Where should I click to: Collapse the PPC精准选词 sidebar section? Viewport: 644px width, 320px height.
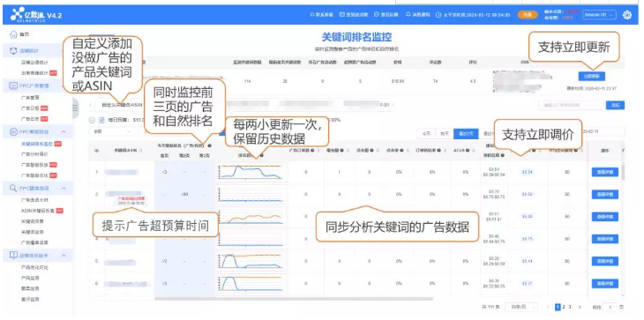coord(64,189)
